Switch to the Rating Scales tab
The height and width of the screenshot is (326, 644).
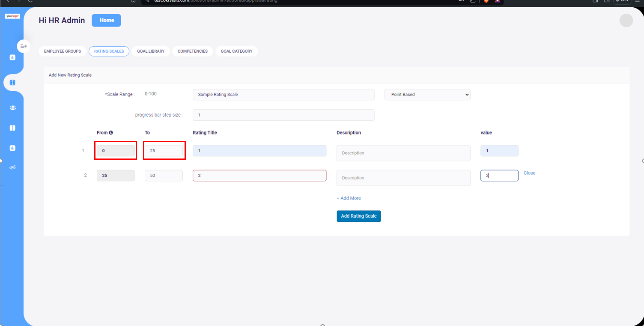click(x=109, y=51)
